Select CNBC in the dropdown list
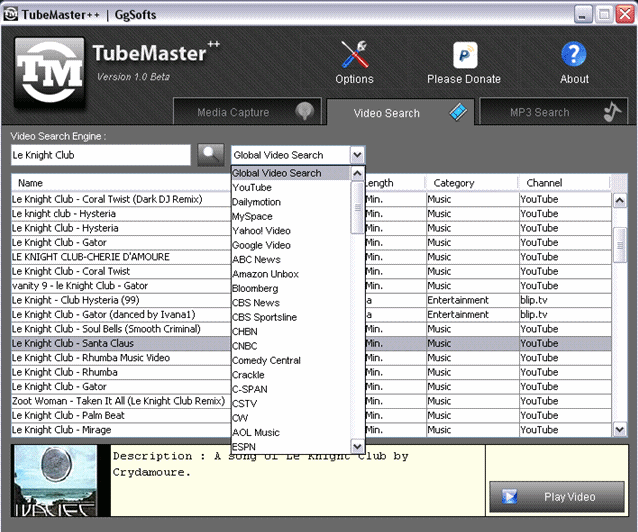This screenshot has width=638, height=532. 291,346
